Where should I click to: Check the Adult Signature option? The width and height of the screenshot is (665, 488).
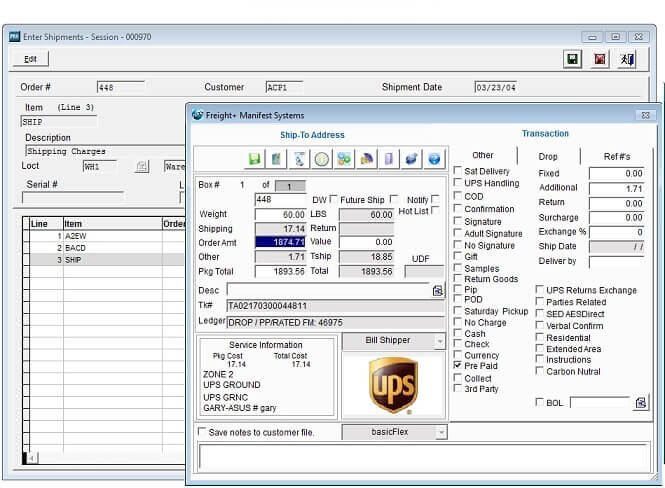tap(458, 233)
